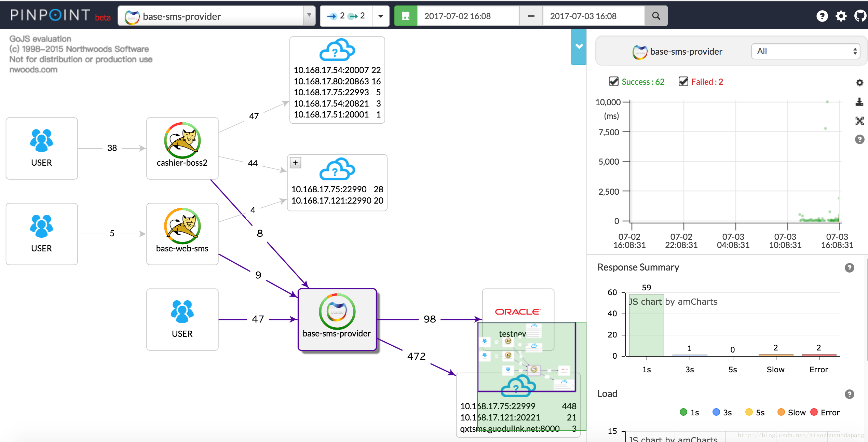The image size is (868, 442).
Task: Open the All agent filter dropdown
Action: (x=805, y=51)
